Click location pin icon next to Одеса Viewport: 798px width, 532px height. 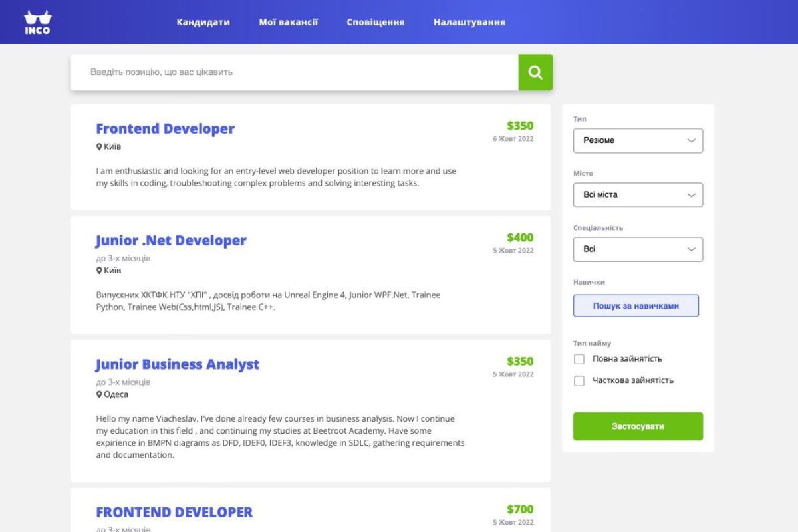pyautogui.click(x=99, y=394)
